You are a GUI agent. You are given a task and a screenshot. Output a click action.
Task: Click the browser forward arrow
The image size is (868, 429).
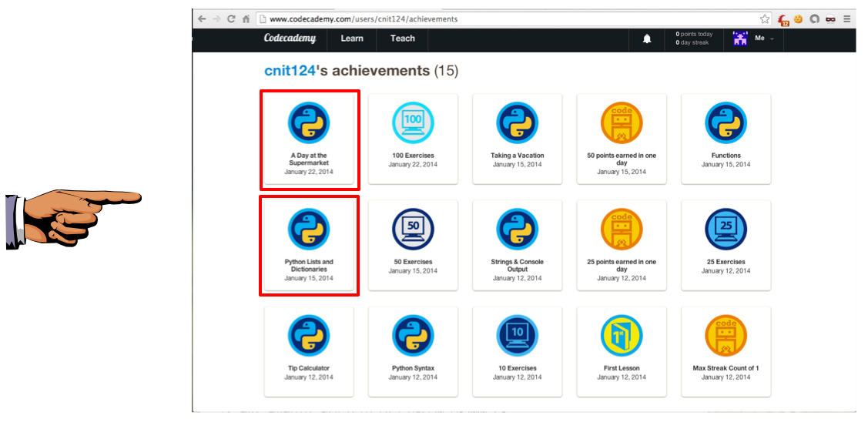pyautogui.click(x=216, y=18)
